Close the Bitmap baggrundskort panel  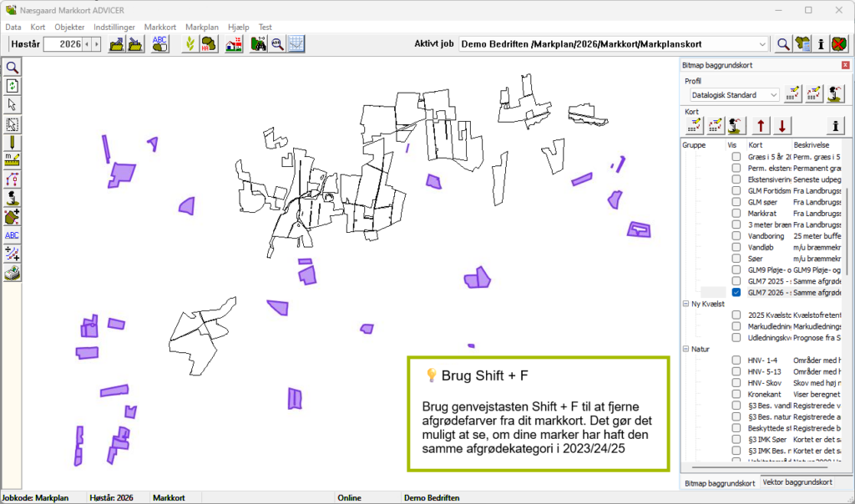coord(845,65)
